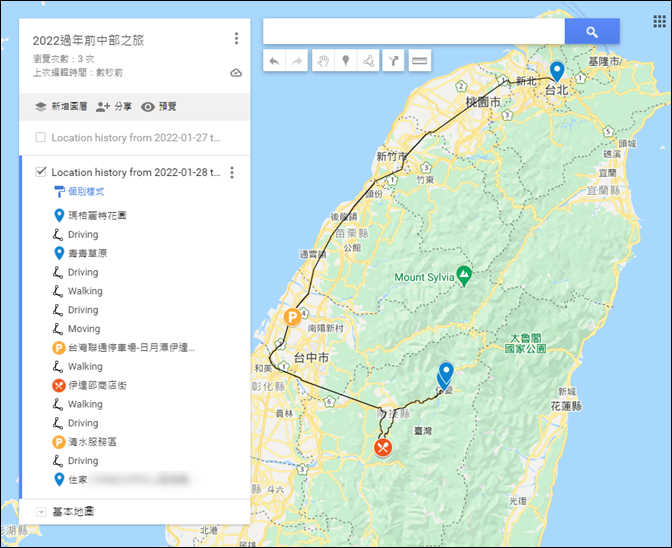Viewport: 672px width, 548px height.
Task: Click the blue pin icon beside 住家
Action: point(59,479)
